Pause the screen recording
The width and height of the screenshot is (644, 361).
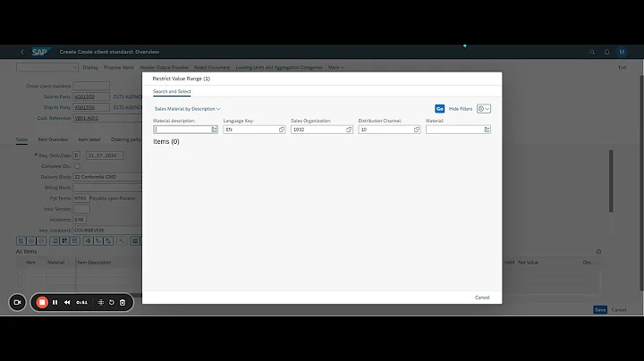pyautogui.click(x=55, y=302)
